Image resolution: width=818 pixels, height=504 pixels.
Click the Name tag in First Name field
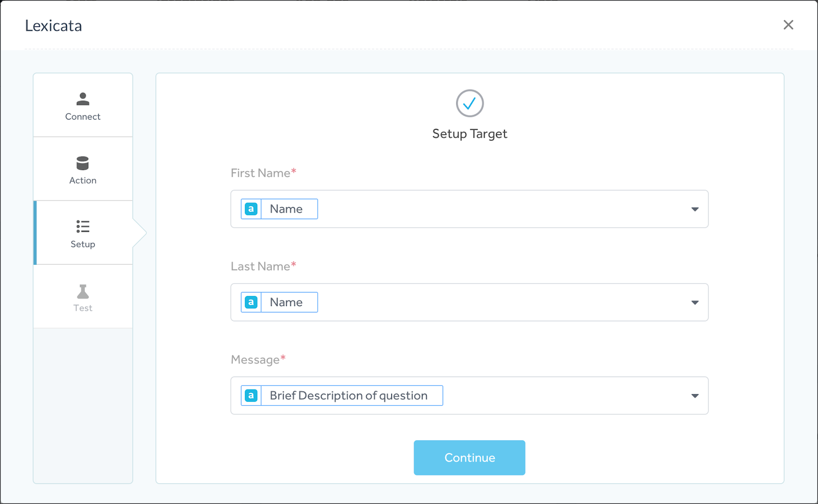(x=279, y=209)
